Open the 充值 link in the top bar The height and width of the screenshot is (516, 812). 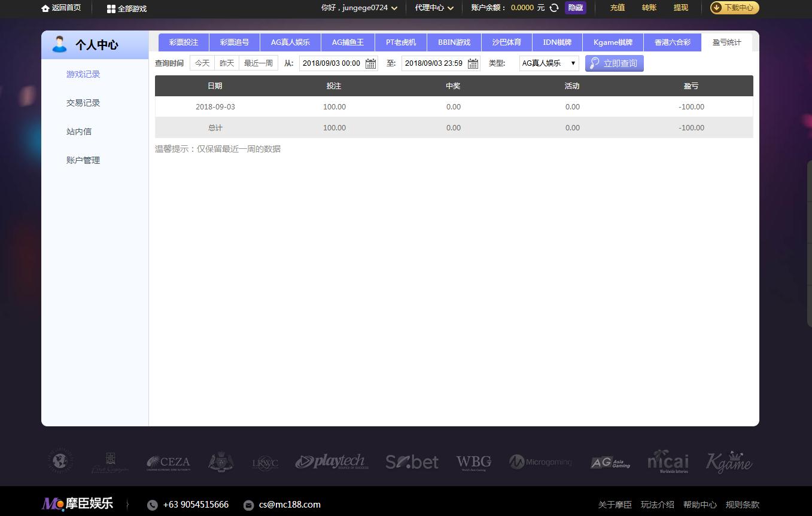tap(617, 8)
